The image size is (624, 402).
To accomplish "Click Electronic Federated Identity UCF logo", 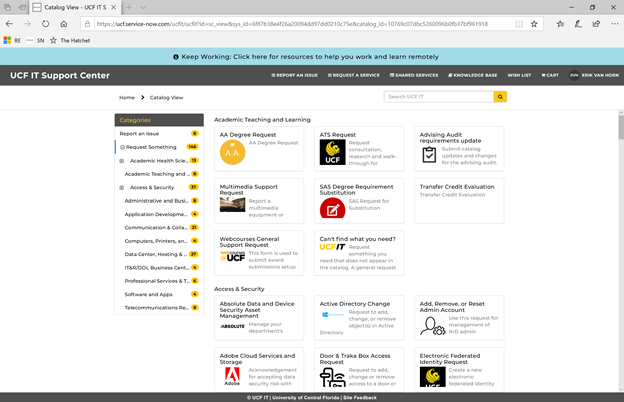I will click(x=433, y=377).
